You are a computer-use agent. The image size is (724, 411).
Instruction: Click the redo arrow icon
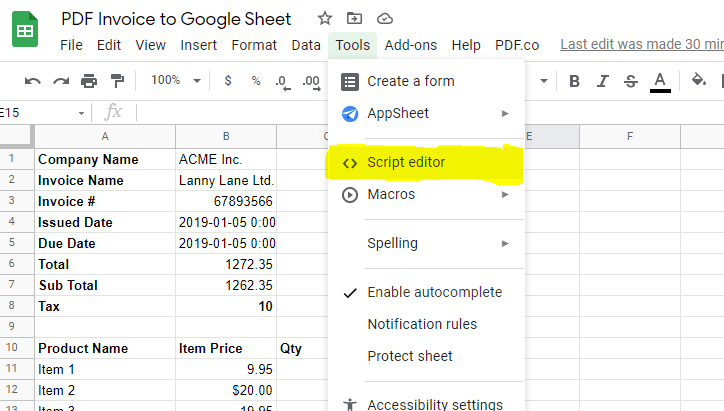point(61,81)
